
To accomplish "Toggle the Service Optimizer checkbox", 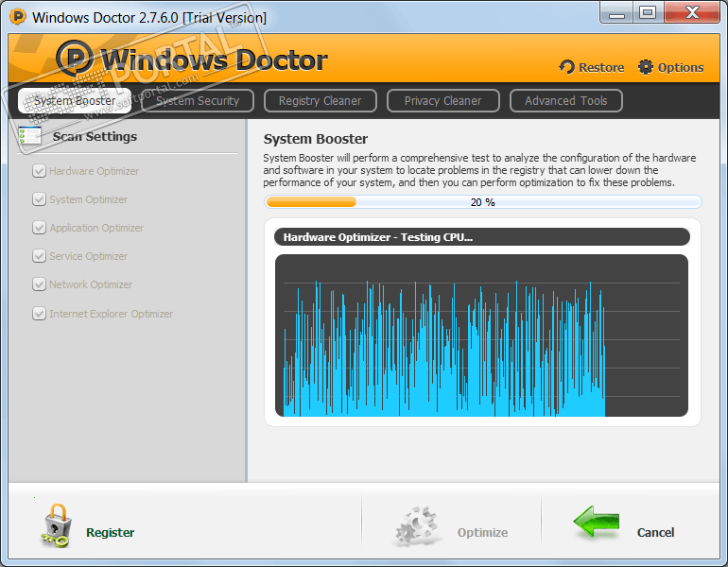I will pos(39,256).
